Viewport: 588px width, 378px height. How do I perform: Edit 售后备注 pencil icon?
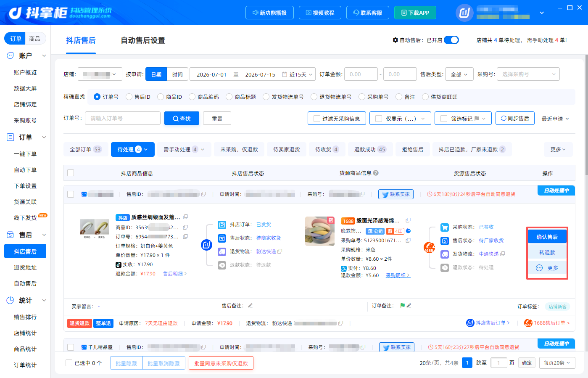(250, 306)
